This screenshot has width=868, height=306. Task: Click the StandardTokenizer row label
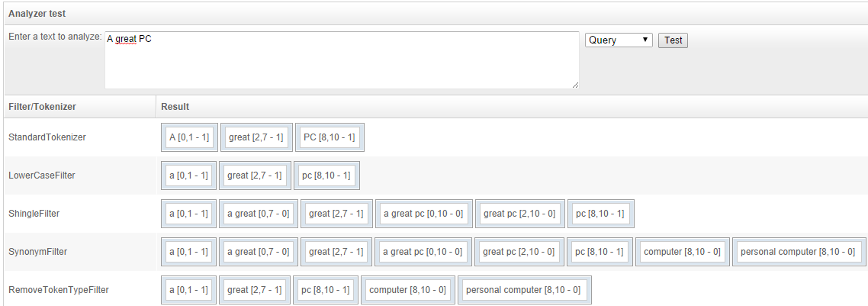(x=47, y=137)
